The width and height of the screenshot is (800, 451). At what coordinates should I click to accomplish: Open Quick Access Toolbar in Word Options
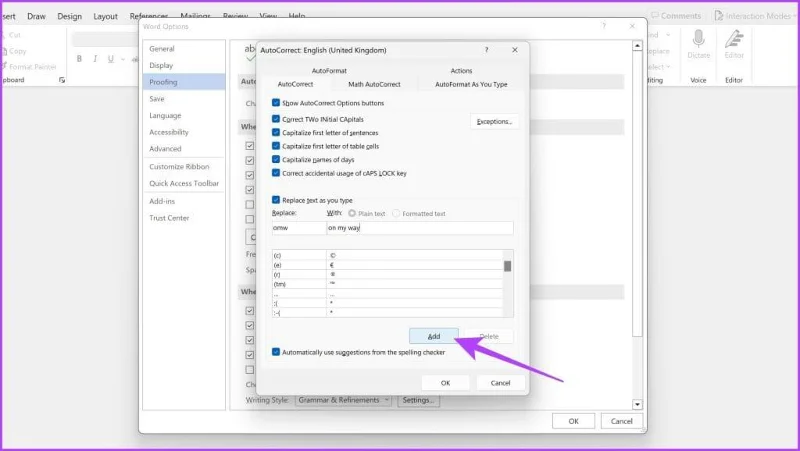tap(184, 183)
